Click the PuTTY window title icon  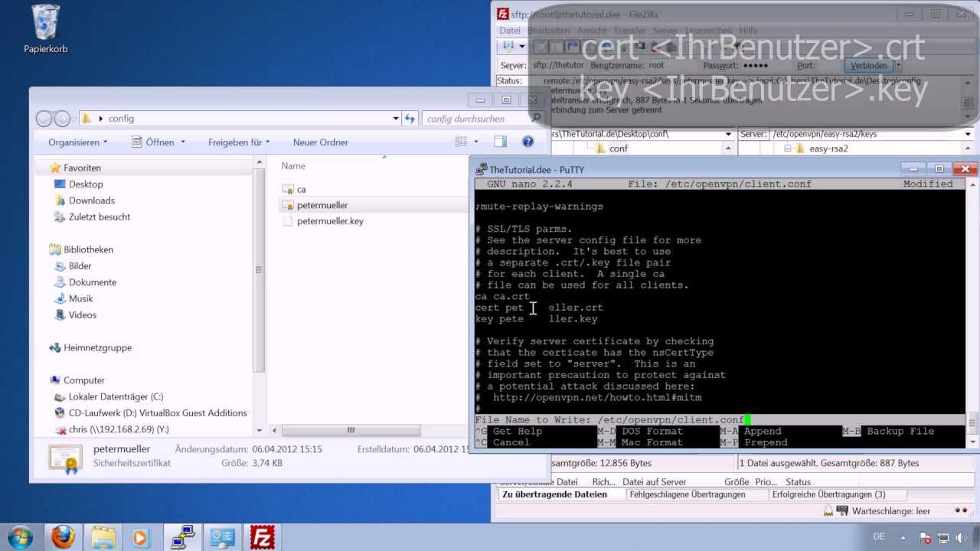tap(481, 170)
